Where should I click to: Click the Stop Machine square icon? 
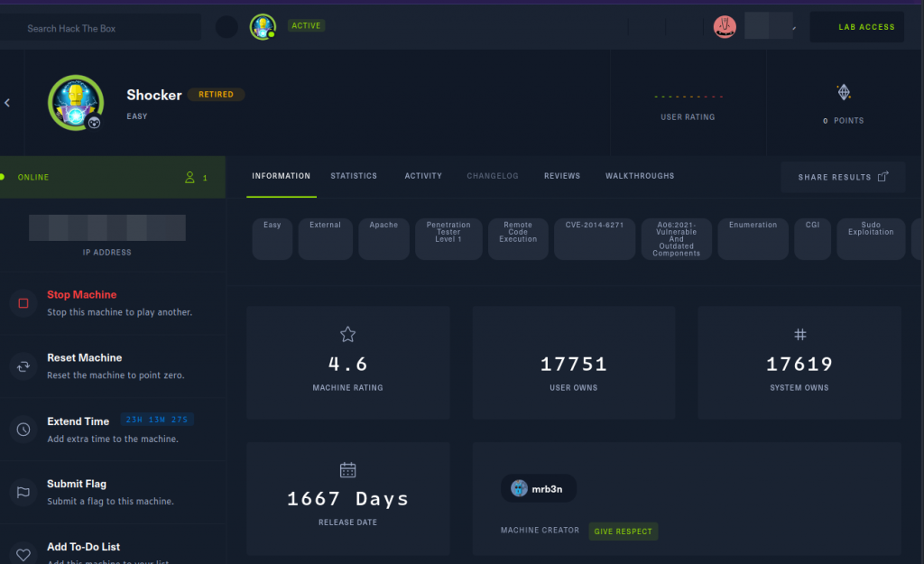23,303
